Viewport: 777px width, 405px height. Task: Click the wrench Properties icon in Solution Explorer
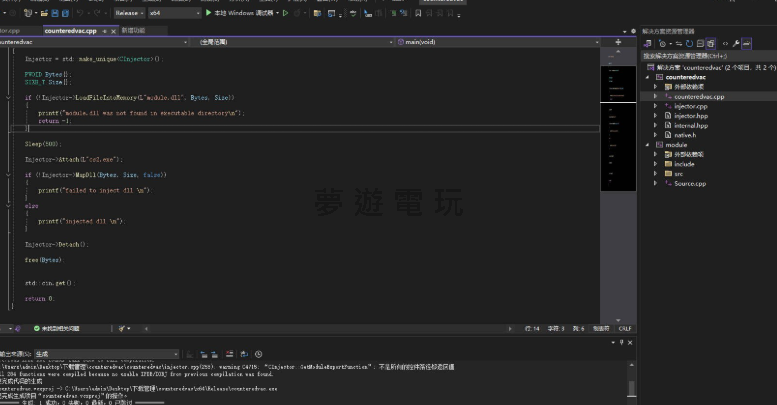coord(736,44)
